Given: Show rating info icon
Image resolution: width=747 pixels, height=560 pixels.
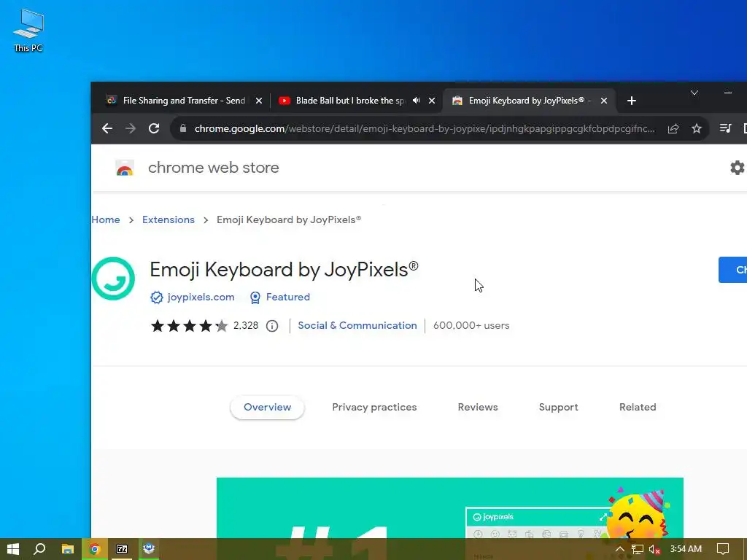Looking at the screenshot, I should [272, 326].
